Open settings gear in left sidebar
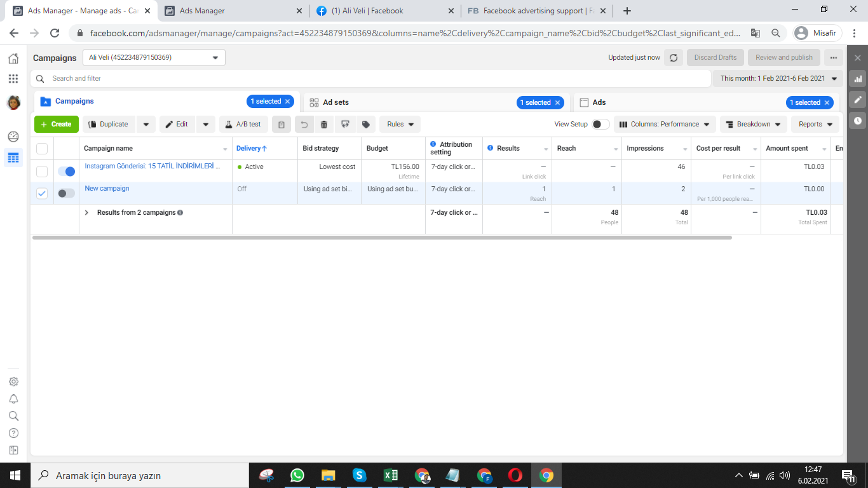Viewport: 868px width, 488px height. coord(13,382)
